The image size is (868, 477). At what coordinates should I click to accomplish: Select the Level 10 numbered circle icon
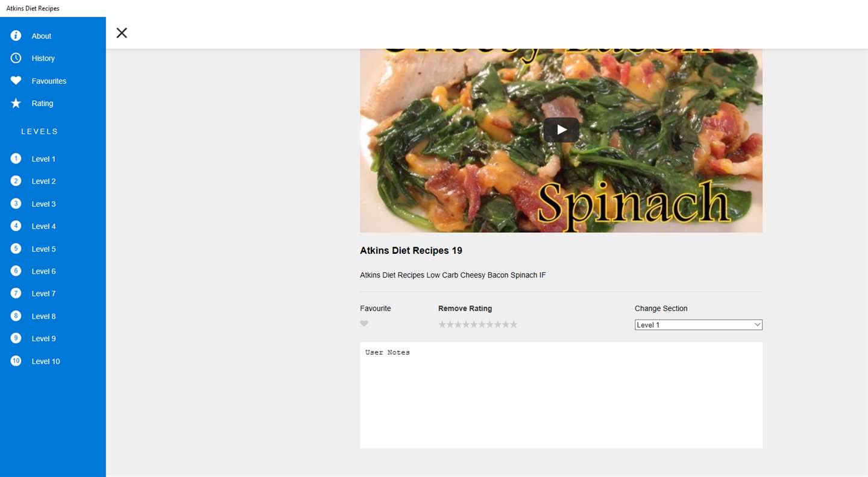tap(16, 361)
